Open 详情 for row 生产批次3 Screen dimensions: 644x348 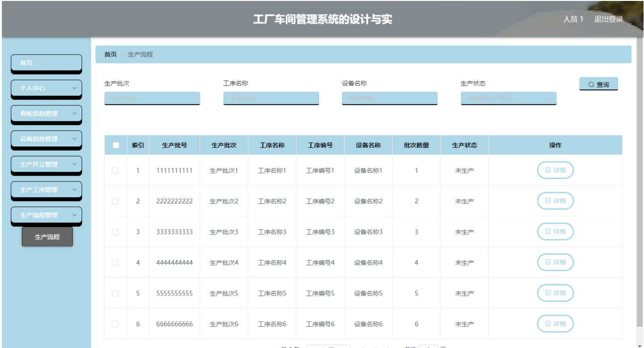click(555, 232)
